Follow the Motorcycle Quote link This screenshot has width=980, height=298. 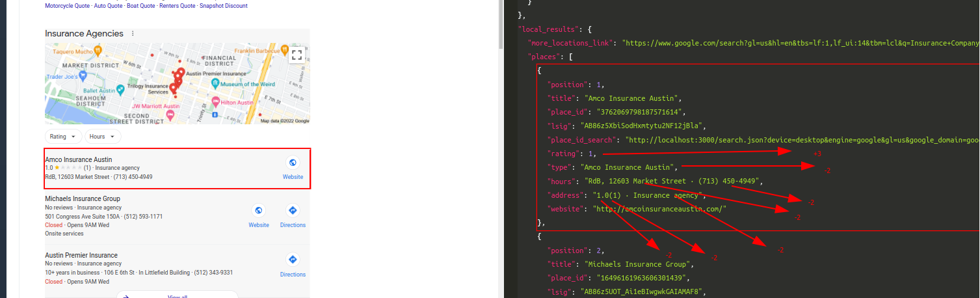(x=68, y=6)
